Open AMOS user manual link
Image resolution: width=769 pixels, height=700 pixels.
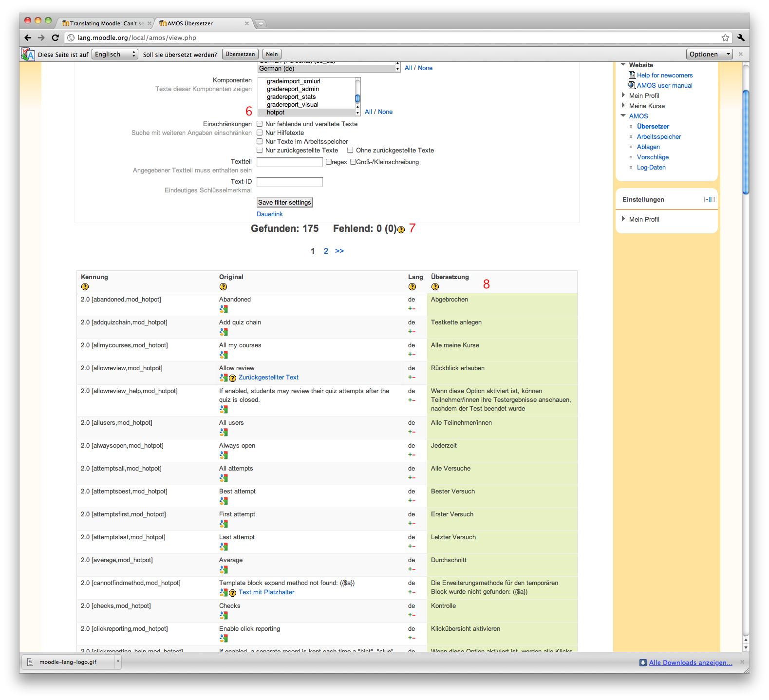coord(665,85)
